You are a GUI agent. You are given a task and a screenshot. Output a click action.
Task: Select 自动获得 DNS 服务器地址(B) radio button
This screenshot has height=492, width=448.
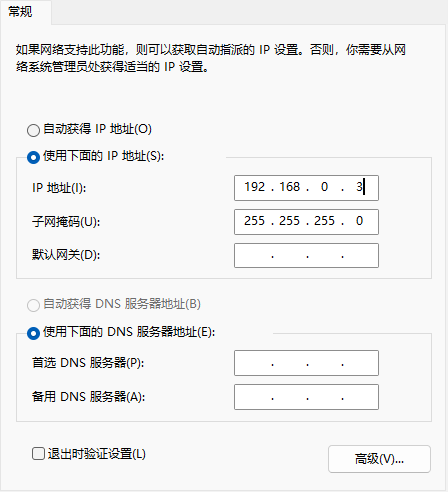point(33,305)
